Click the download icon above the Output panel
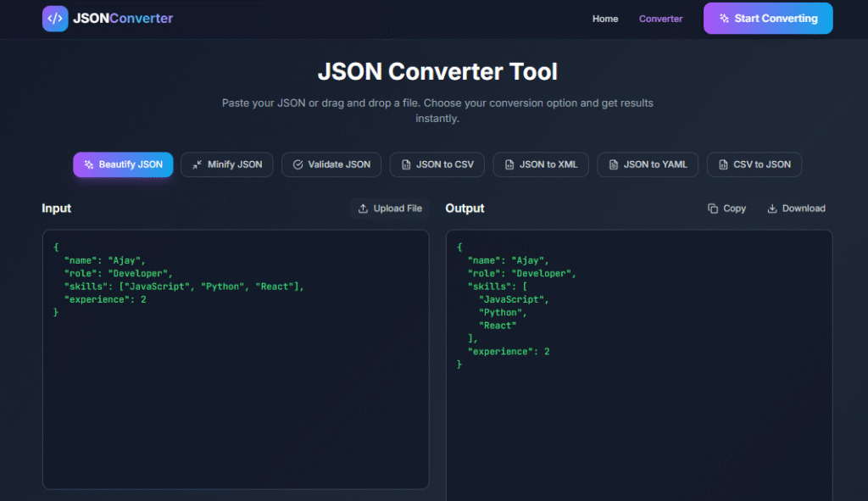The image size is (868, 501). click(x=774, y=208)
